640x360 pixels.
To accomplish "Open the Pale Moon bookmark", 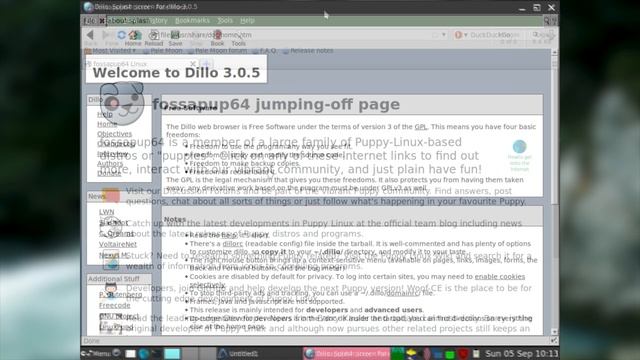I will tap(163, 51).
